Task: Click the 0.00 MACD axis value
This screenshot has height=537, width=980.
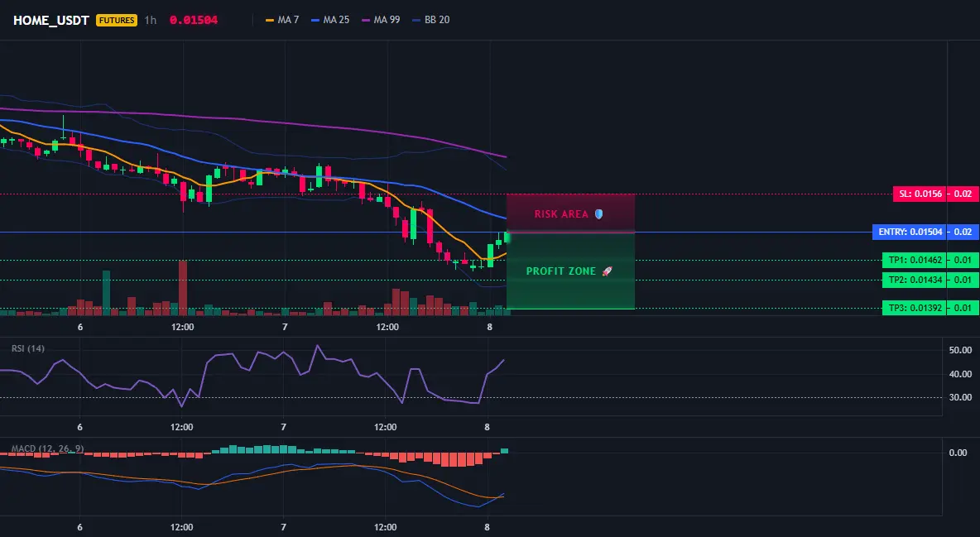Action: pos(958,453)
